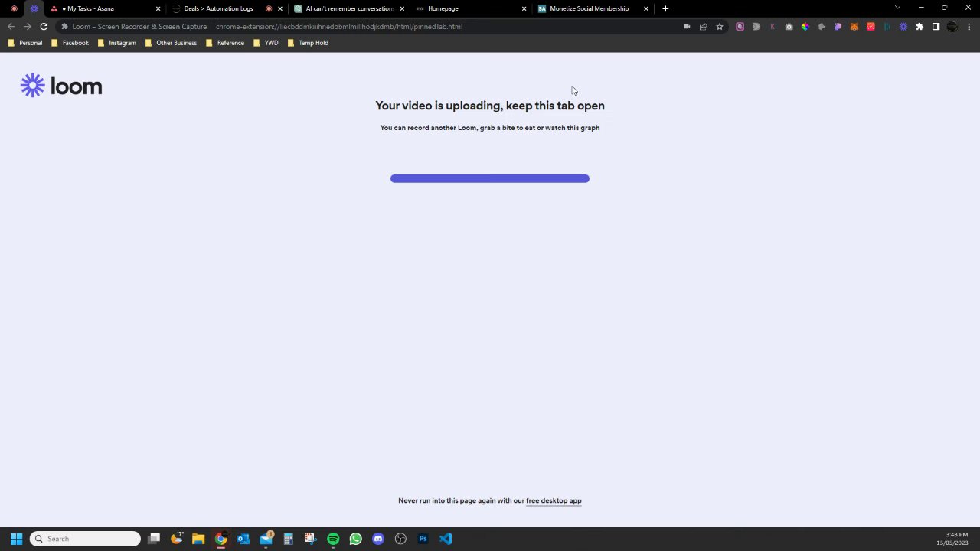Open the AI can't remember conversations tab
980x551 pixels.
point(350,8)
